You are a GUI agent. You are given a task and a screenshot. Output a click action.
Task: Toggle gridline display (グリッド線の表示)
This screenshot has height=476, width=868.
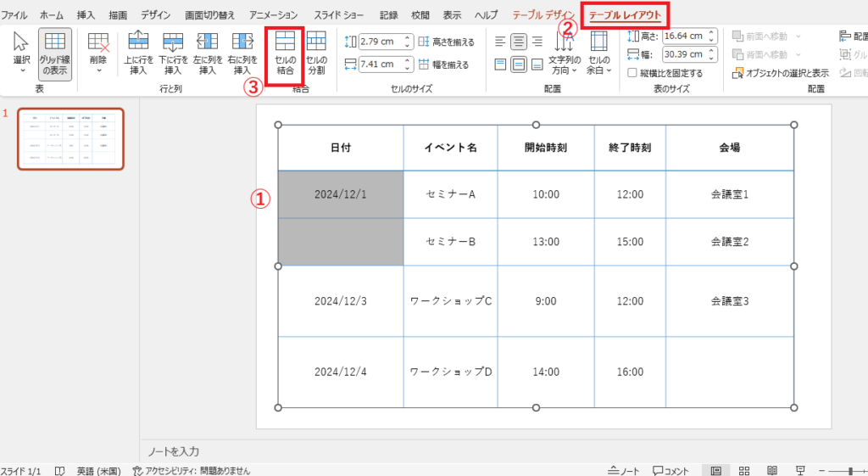(x=55, y=53)
